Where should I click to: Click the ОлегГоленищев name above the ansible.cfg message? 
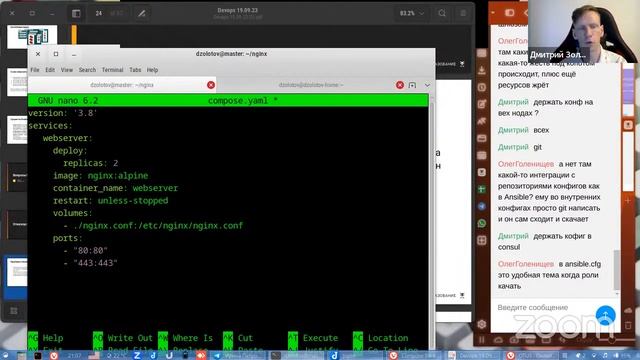pyautogui.click(x=526, y=264)
